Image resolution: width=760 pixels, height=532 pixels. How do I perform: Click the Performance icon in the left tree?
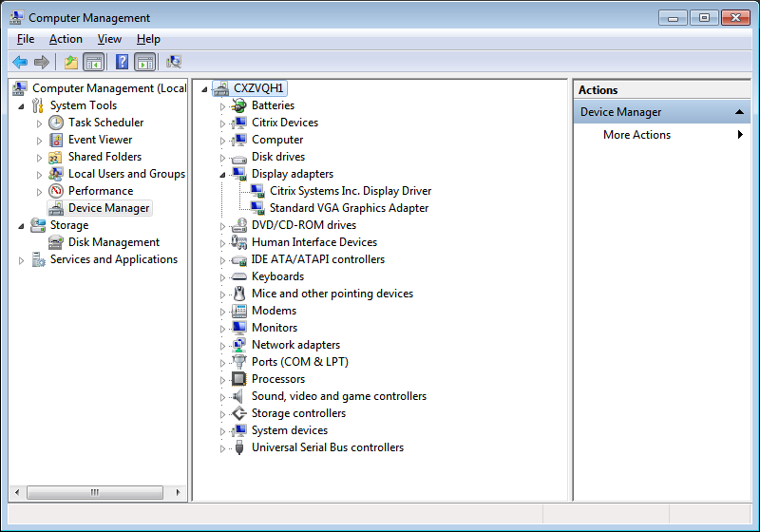[57, 191]
